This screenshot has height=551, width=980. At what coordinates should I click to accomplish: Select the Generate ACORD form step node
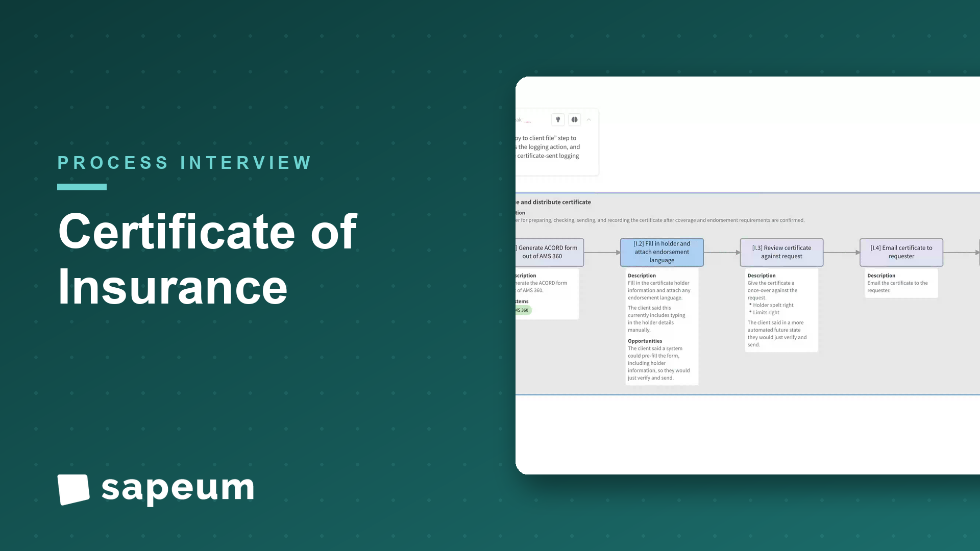549,252
